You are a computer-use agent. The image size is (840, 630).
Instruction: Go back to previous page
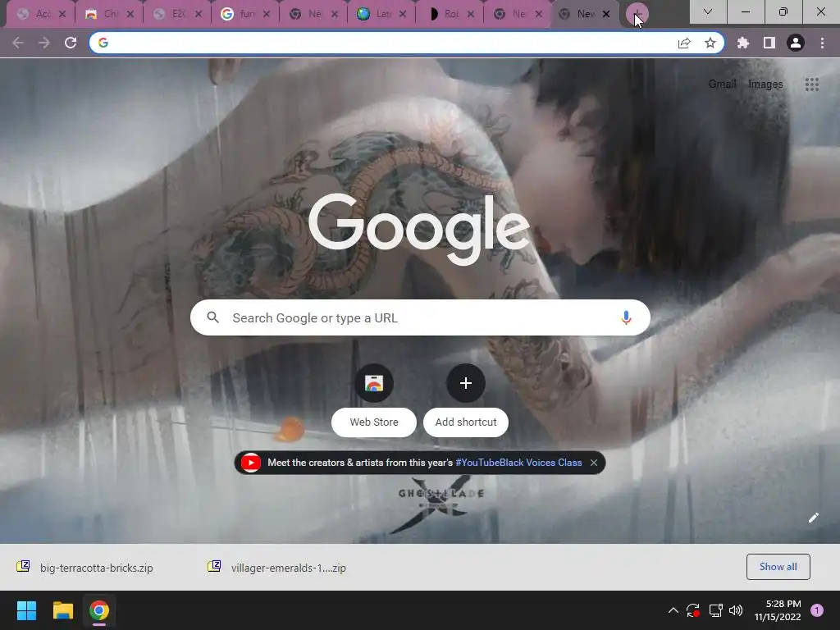[18, 43]
